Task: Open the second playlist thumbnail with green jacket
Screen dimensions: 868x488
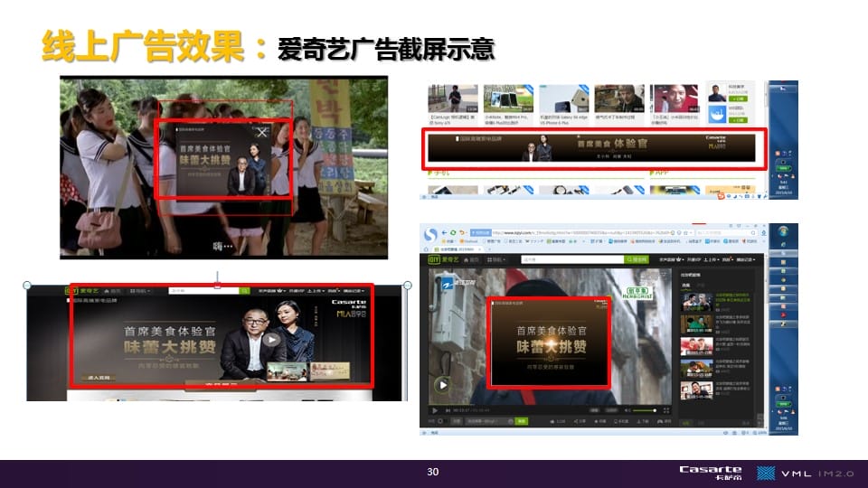Action: [696, 324]
